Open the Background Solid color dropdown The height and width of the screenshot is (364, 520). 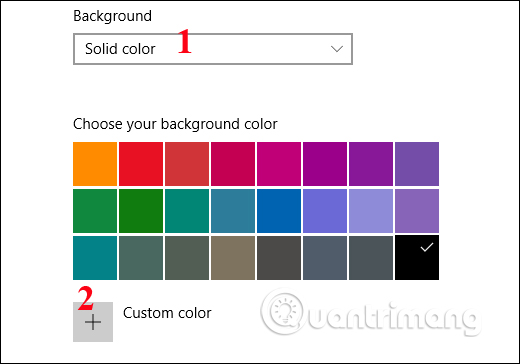[x=213, y=49]
